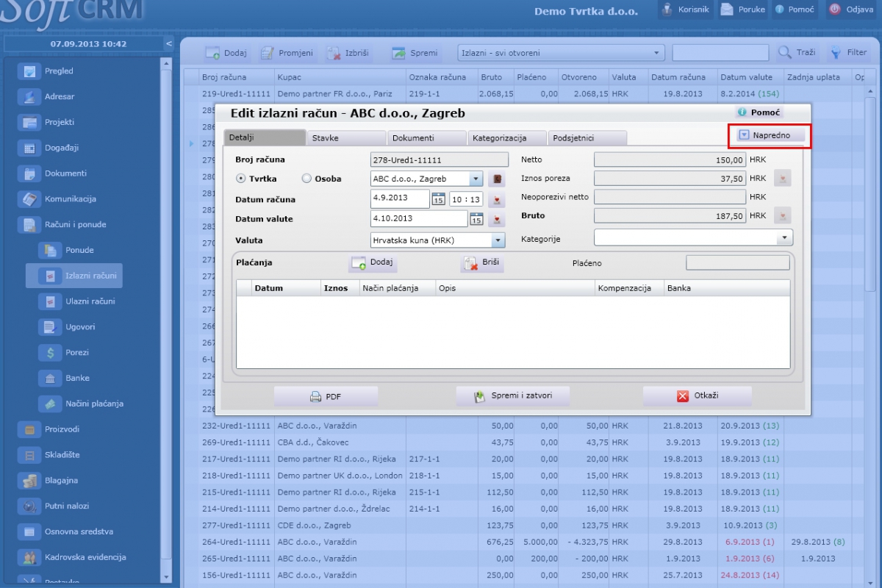Open Korisnik user menu
Image resolution: width=882 pixels, height=588 pixels.
685,10
